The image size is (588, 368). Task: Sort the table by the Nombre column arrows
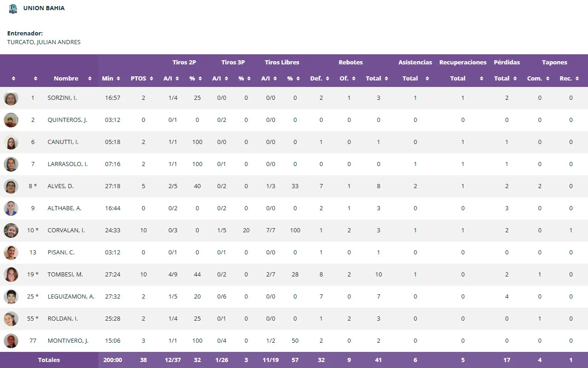(x=90, y=79)
